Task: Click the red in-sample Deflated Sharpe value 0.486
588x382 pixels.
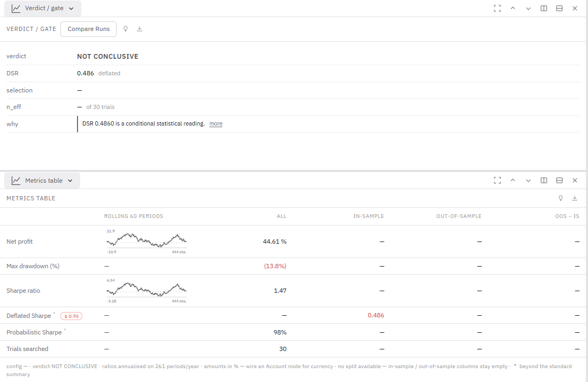Action: (376, 315)
